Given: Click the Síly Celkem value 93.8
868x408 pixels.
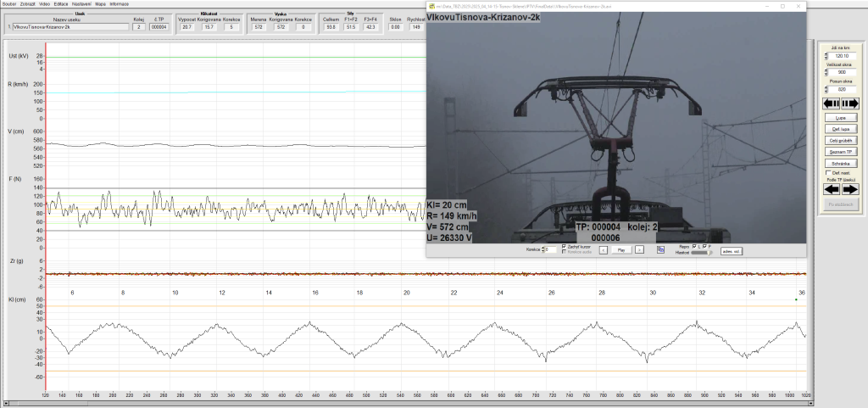Looking at the screenshot, I should (x=331, y=26).
